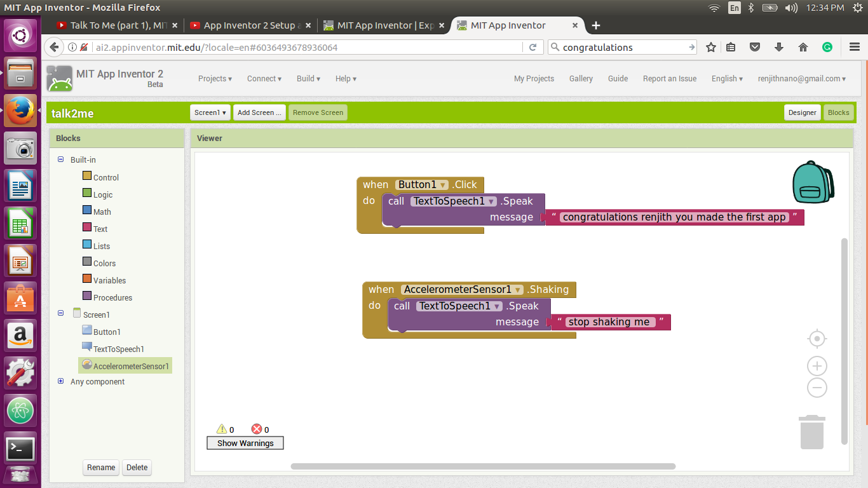
Task: Open the Help menu
Action: pos(346,79)
